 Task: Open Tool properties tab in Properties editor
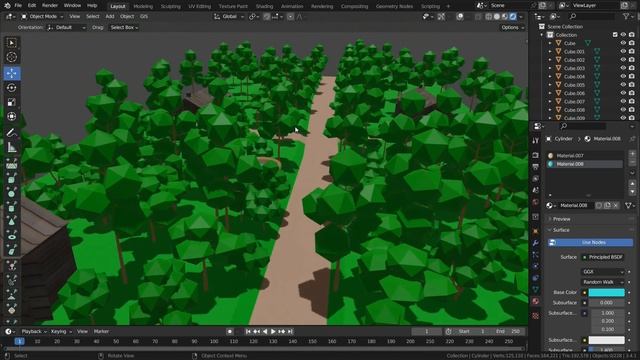point(536,141)
